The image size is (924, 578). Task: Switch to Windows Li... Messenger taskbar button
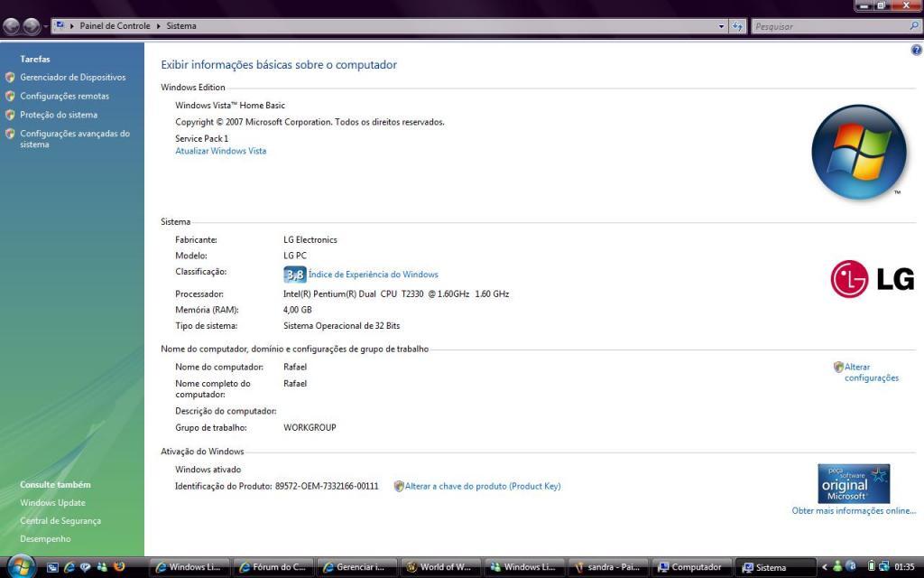(525, 567)
